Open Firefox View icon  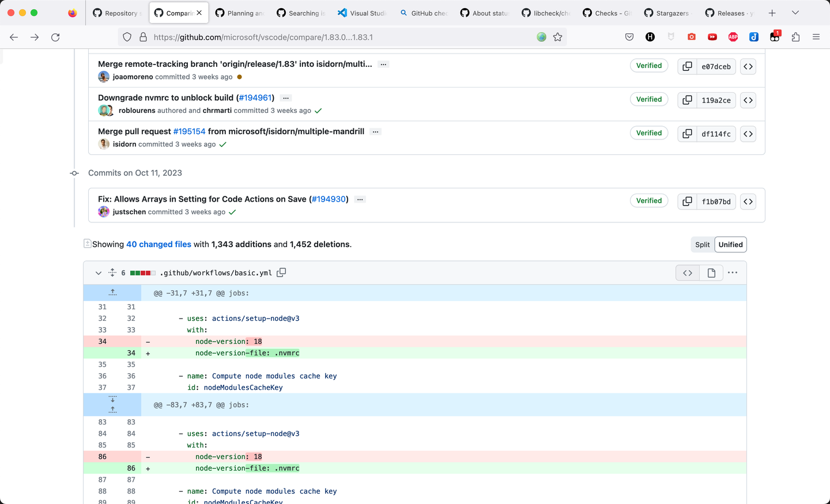[x=72, y=13]
